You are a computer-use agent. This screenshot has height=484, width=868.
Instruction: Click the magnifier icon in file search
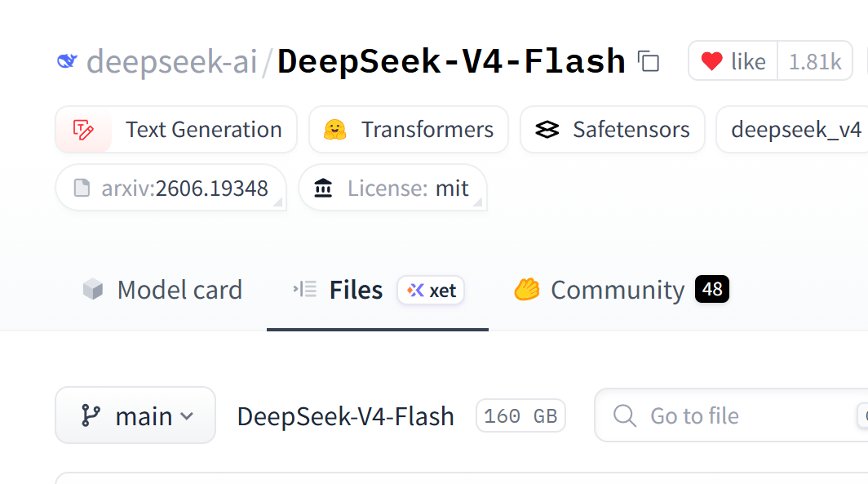tap(624, 415)
